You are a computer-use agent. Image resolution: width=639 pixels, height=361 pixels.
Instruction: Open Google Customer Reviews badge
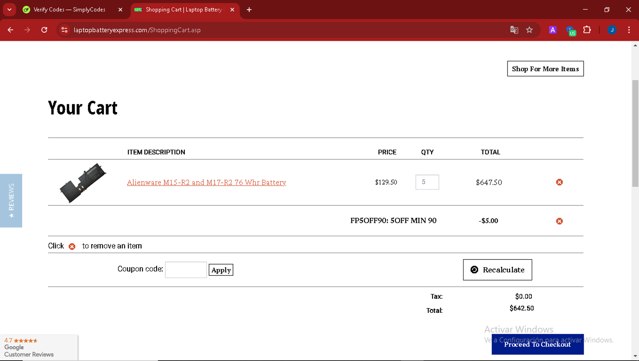tap(39, 348)
